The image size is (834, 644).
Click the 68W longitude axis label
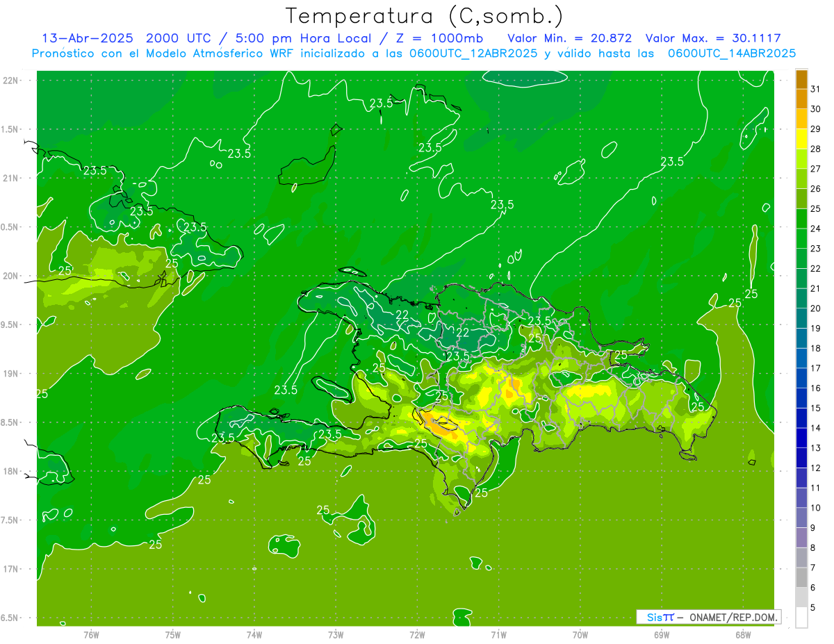(x=743, y=635)
